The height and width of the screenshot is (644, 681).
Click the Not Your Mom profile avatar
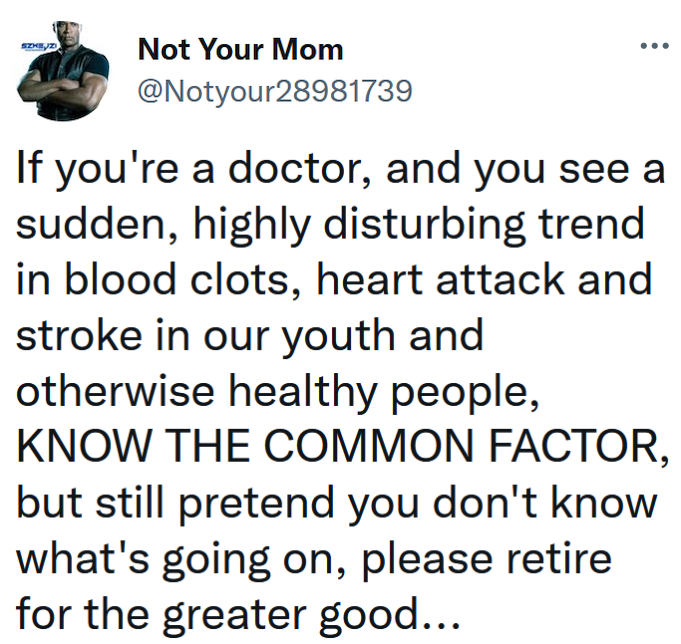tap(63, 70)
